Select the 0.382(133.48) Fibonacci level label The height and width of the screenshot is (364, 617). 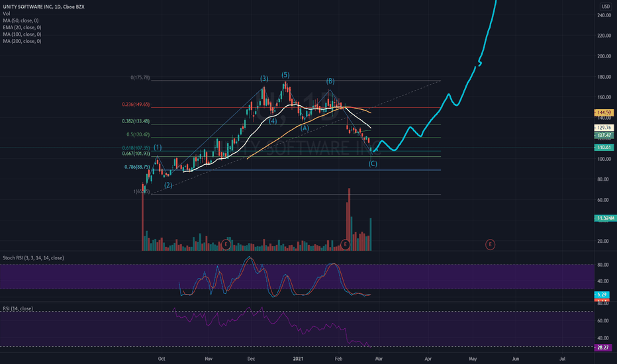coord(136,121)
